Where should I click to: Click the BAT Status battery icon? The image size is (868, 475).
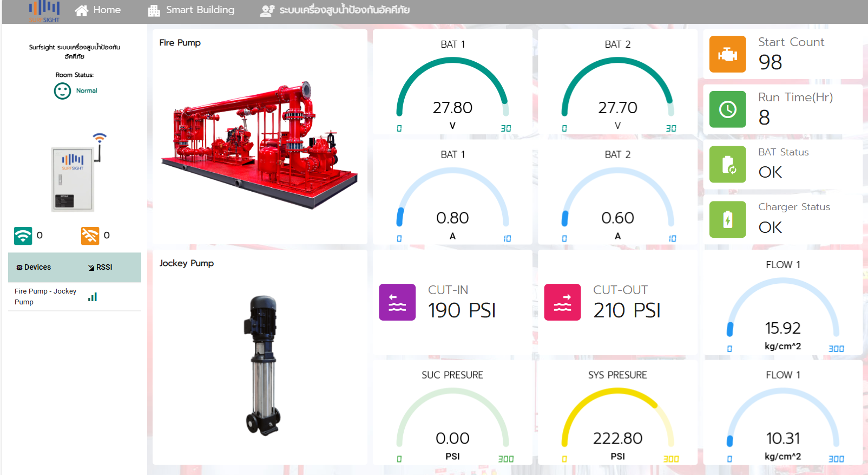point(727,165)
